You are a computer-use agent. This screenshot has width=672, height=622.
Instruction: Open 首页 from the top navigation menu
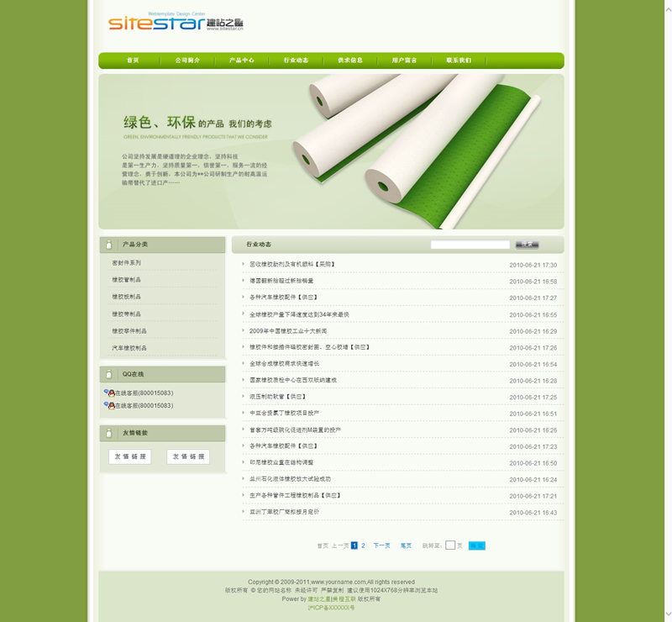click(133, 61)
